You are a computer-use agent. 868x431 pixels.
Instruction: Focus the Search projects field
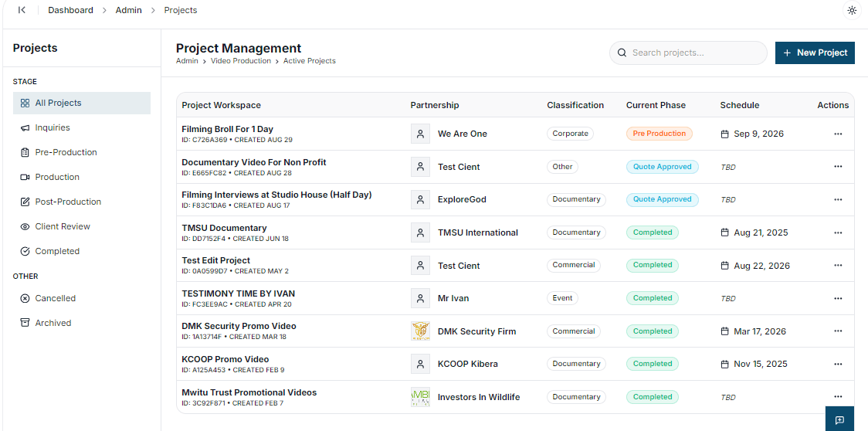[x=688, y=53]
